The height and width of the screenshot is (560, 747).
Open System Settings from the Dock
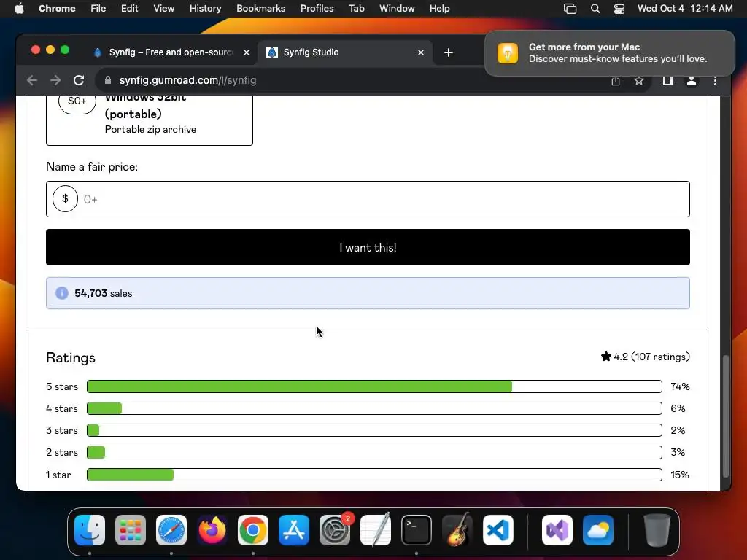pos(334,529)
